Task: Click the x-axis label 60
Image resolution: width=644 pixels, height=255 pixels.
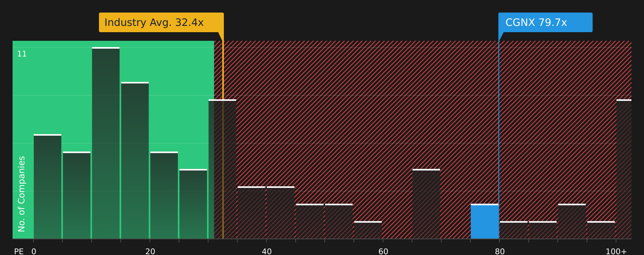Action: 383,251
